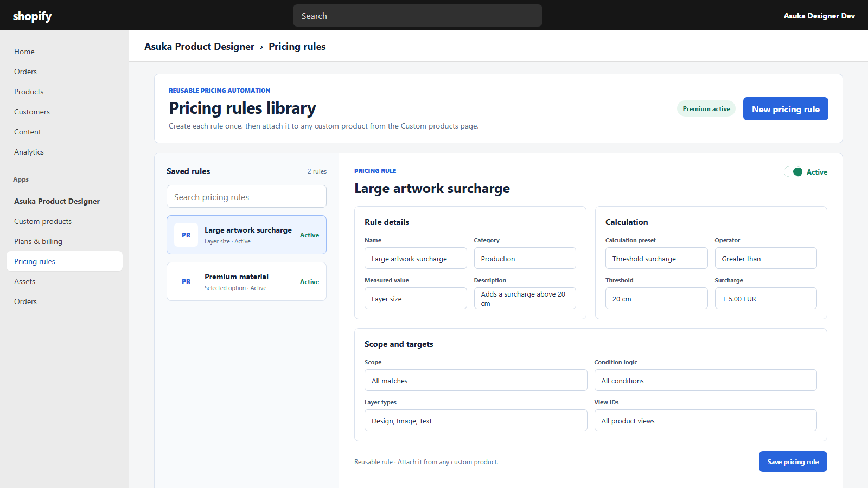Click the Description field text
Viewport: 868px width, 488px height.
525,299
